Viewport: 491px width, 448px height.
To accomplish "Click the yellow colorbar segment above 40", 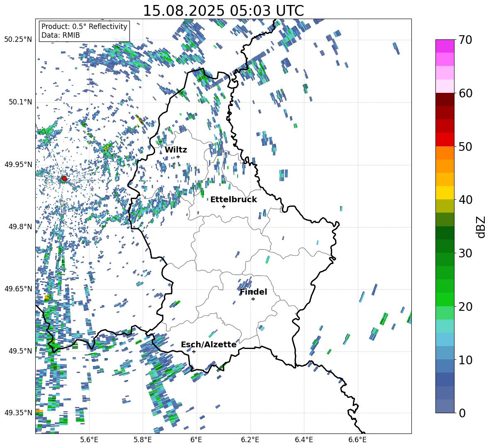I will point(445,193).
